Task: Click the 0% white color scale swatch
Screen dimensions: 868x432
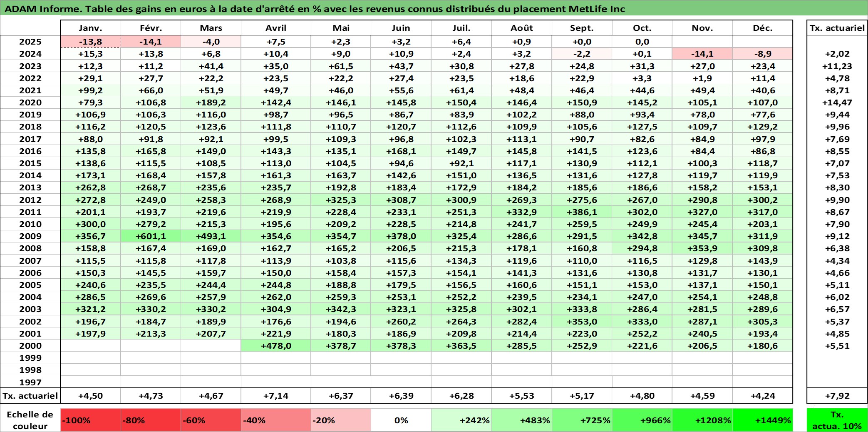Action: click(x=401, y=420)
